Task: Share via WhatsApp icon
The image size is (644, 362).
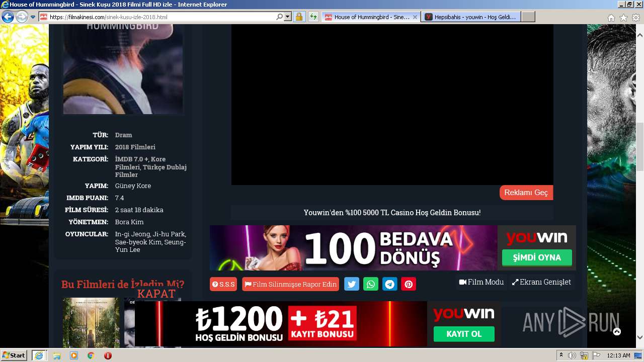Action: pyautogui.click(x=371, y=284)
